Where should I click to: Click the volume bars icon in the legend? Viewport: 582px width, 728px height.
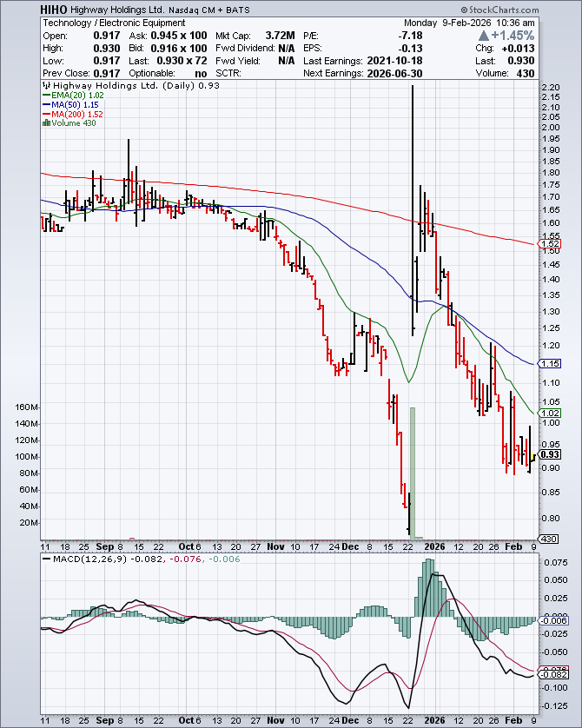pos(46,123)
